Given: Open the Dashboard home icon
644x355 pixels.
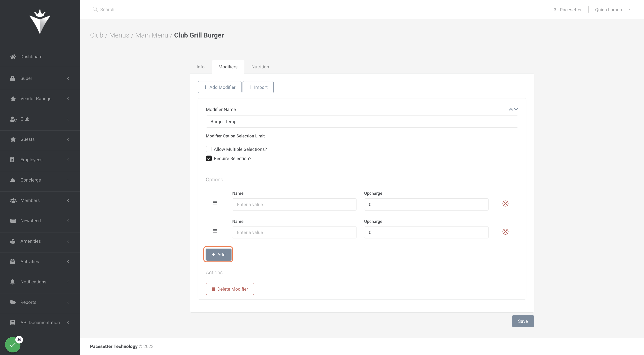Looking at the screenshot, I should click(13, 56).
